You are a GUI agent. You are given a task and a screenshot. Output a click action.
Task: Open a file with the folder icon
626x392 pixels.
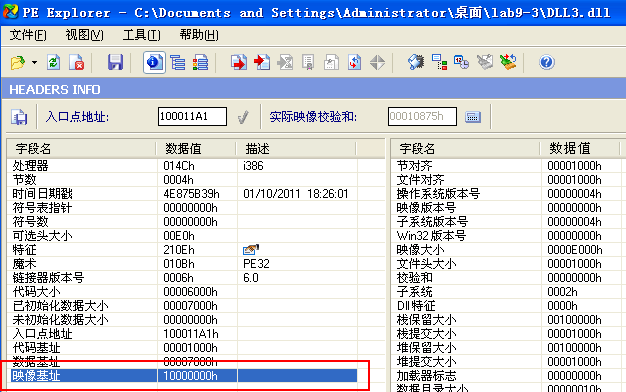(18, 63)
